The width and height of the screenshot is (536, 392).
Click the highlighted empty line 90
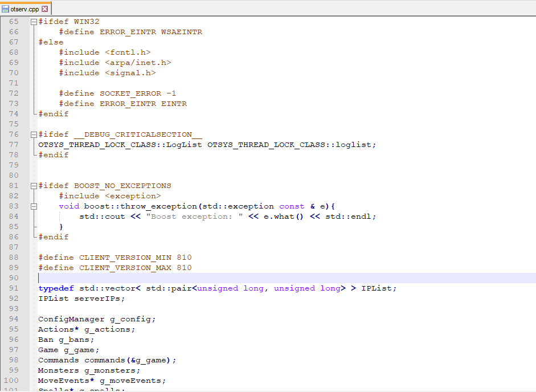coord(287,278)
